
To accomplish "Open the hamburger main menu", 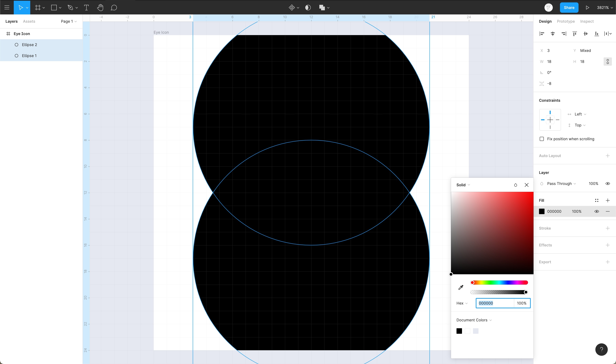I will [7, 8].
